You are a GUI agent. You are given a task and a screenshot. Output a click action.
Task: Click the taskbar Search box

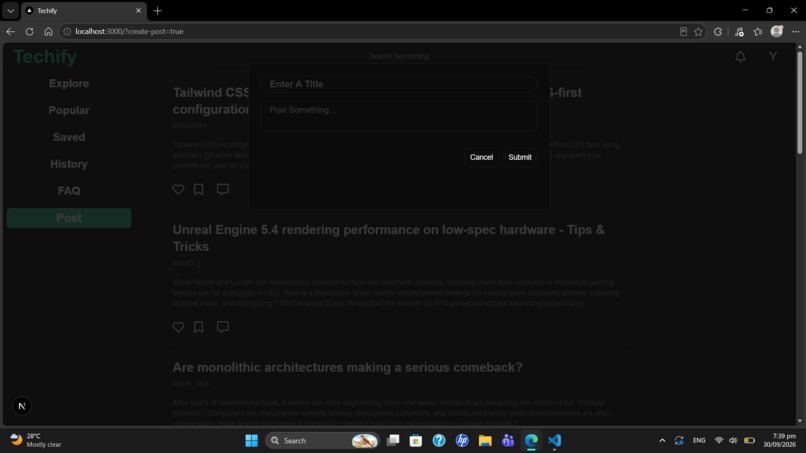coord(322,441)
